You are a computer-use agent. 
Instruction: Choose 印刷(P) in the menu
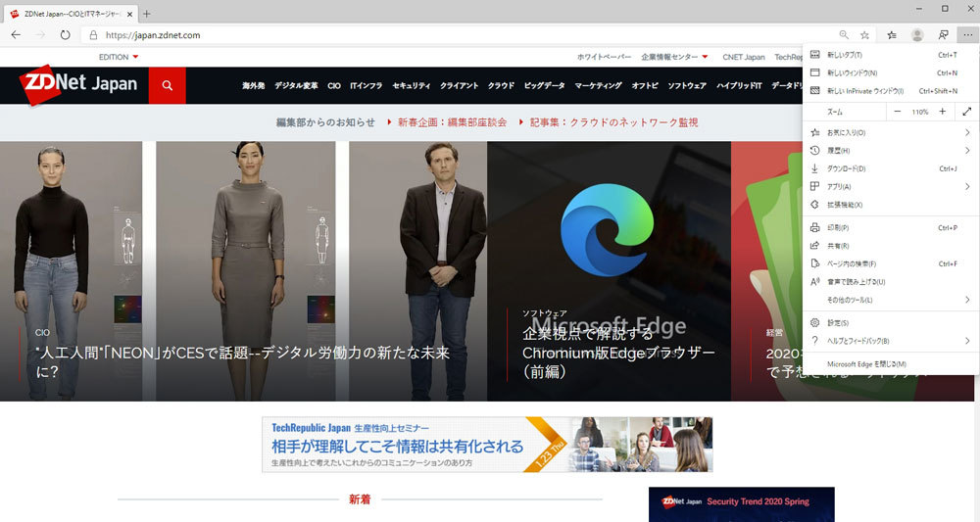[891, 228]
